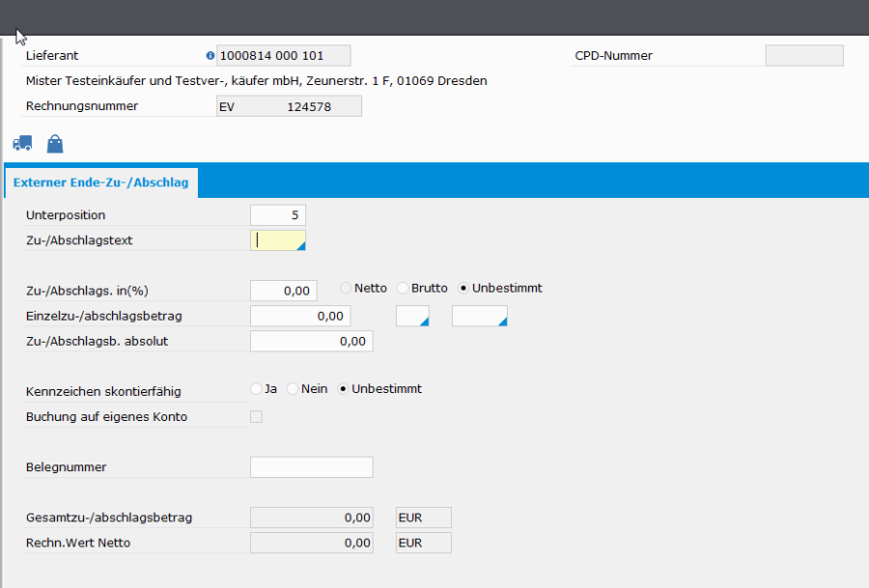Click the Einzelzu-/abschlagsbetrag amount field
The width and height of the screenshot is (869, 588).
[x=300, y=316]
